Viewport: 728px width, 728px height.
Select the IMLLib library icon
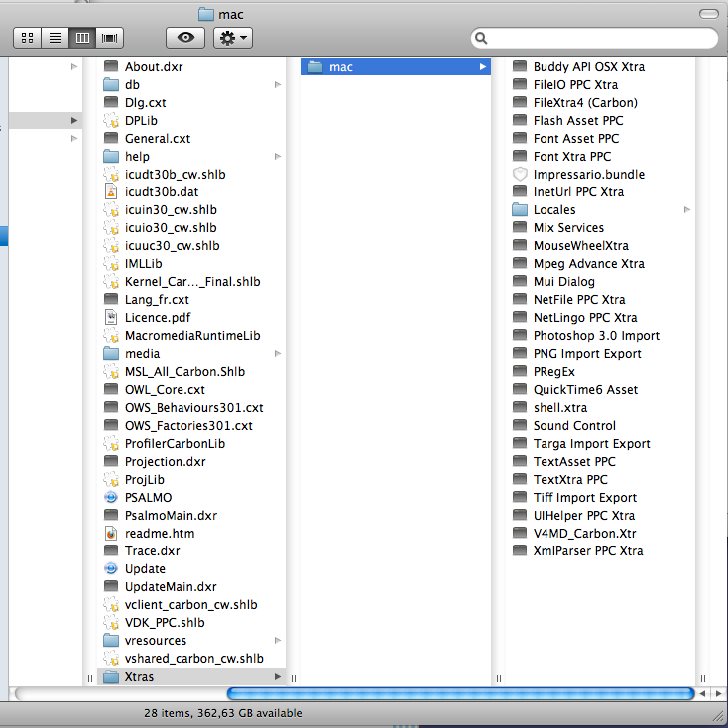111,263
